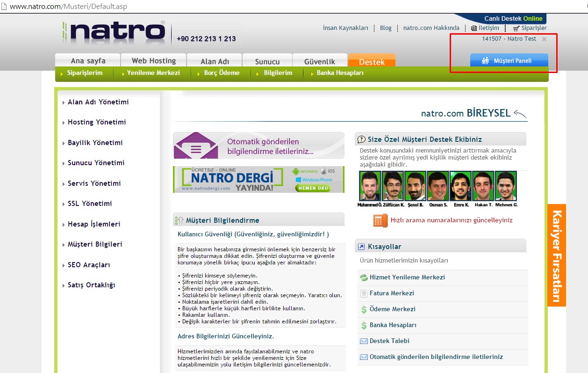This screenshot has height=373, width=588.
Task: Open the Kariyer Fırsatları side tab
Action: tap(557, 255)
